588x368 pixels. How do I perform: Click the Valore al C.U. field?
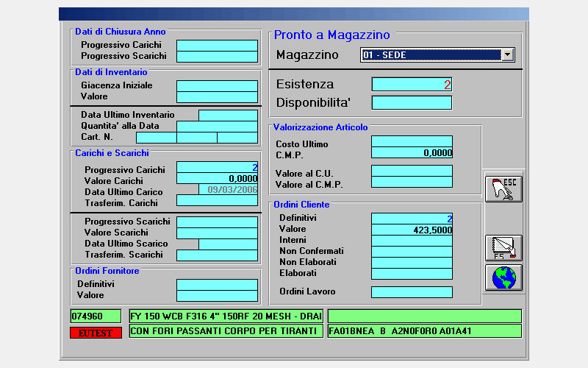click(x=412, y=171)
